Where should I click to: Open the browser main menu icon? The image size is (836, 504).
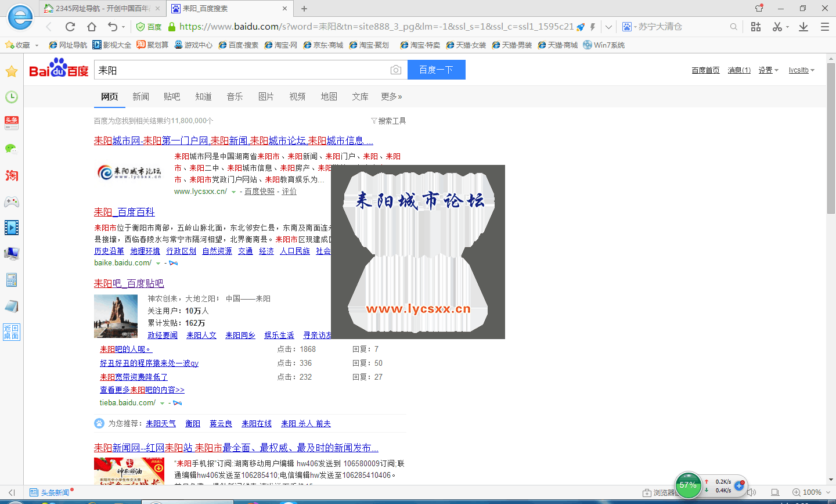[825, 27]
